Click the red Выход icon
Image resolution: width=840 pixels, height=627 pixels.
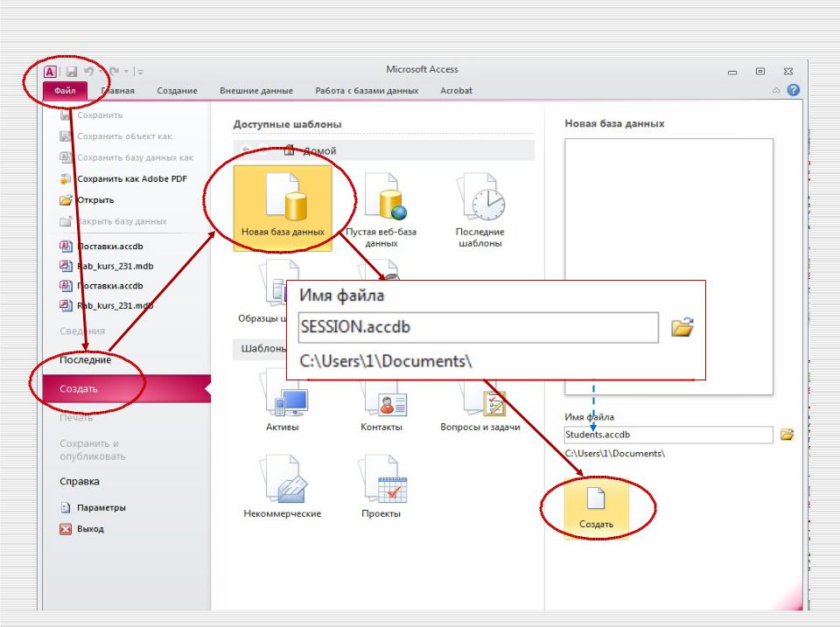coord(66,529)
